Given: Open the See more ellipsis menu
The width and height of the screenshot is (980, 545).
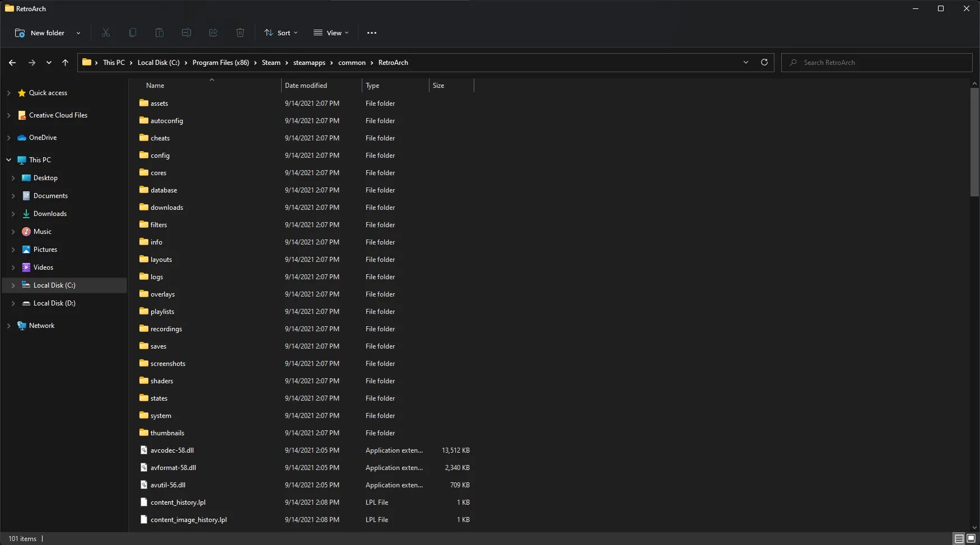Looking at the screenshot, I should click(x=372, y=33).
